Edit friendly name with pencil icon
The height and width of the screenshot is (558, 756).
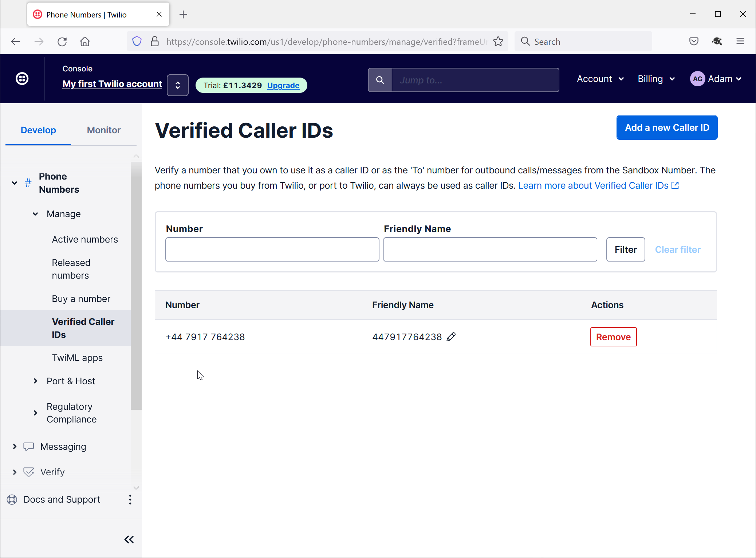(451, 337)
